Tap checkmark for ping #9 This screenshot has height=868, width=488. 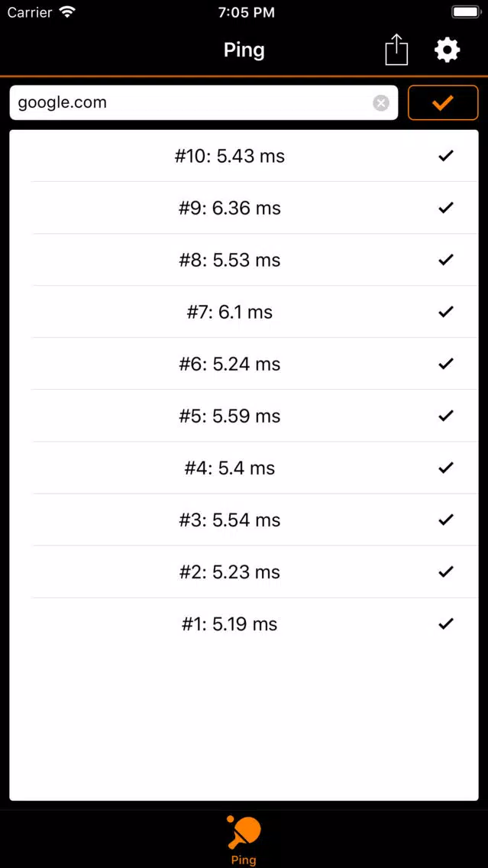click(445, 208)
